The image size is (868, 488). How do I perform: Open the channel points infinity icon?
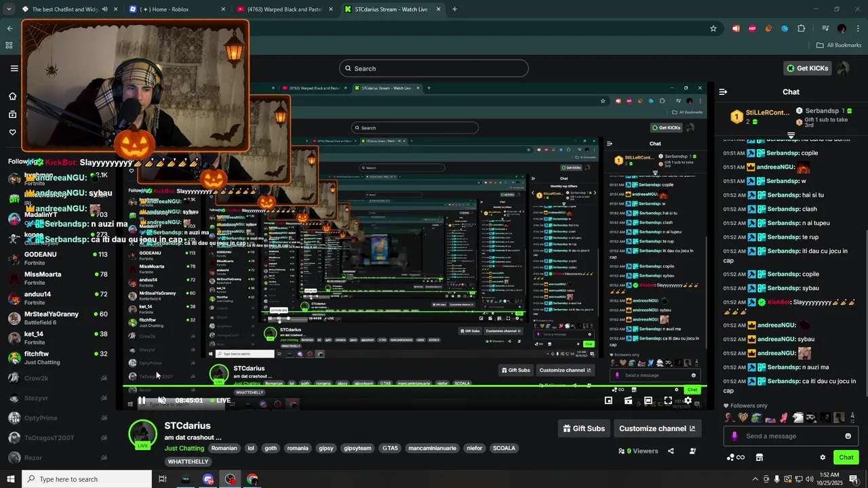(735, 457)
